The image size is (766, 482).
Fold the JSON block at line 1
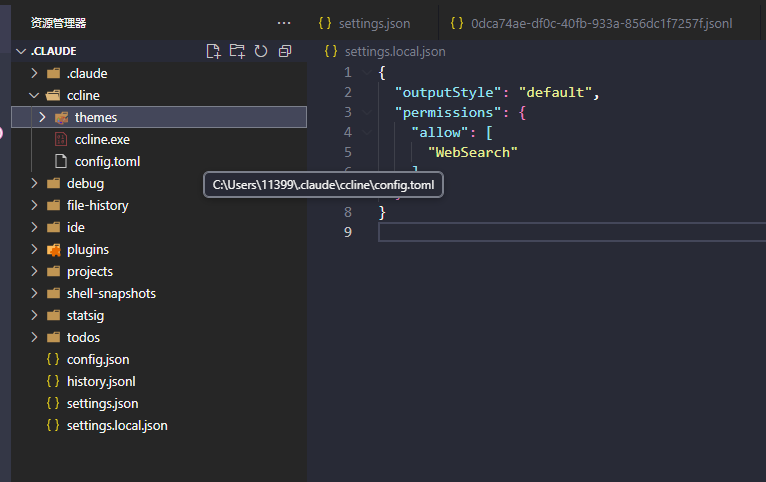(x=367, y=73)
